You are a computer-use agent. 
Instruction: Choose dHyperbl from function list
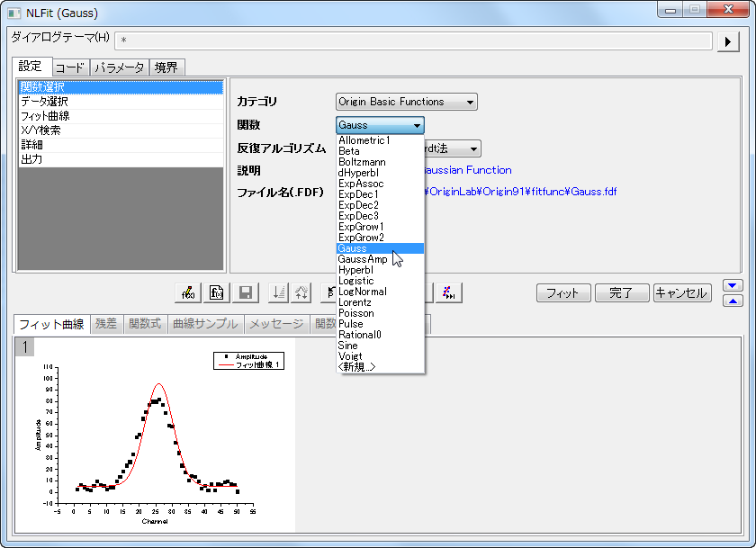point(380,173)
